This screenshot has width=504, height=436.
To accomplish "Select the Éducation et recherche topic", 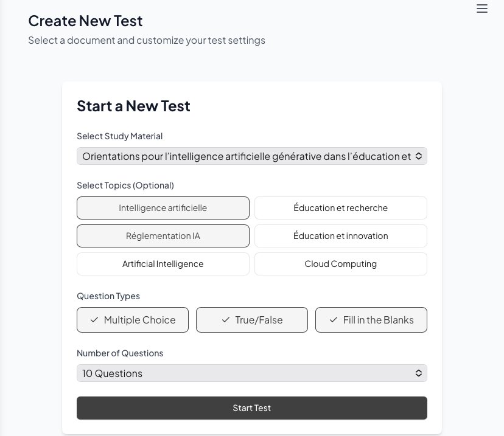I will click(x=340, y=208).
